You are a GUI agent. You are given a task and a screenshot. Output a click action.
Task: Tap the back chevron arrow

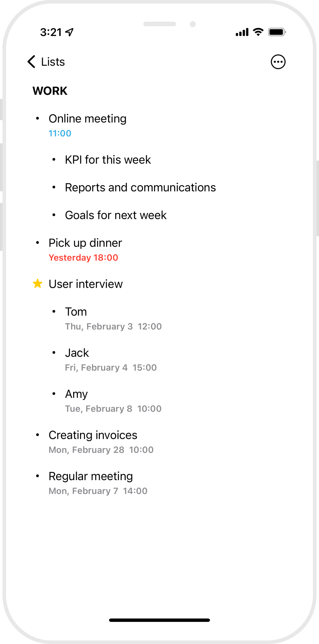(31, 62)
